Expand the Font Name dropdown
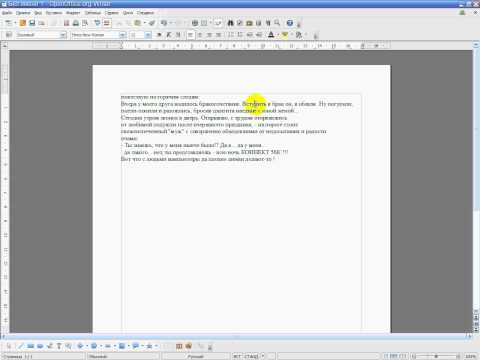 pos(123,35)
